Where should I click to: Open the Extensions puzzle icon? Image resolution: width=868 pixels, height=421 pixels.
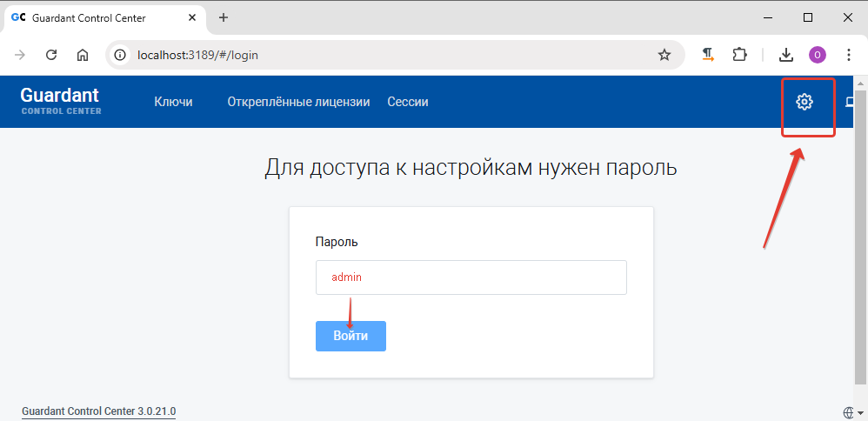[x=739, y=54]
